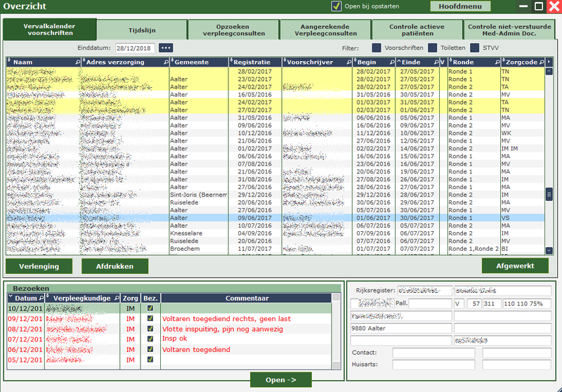Click search icon in Verpleegkundige column header
Image resolution: width=562 pixels, height=392 pixels.
tap(117, 299)
